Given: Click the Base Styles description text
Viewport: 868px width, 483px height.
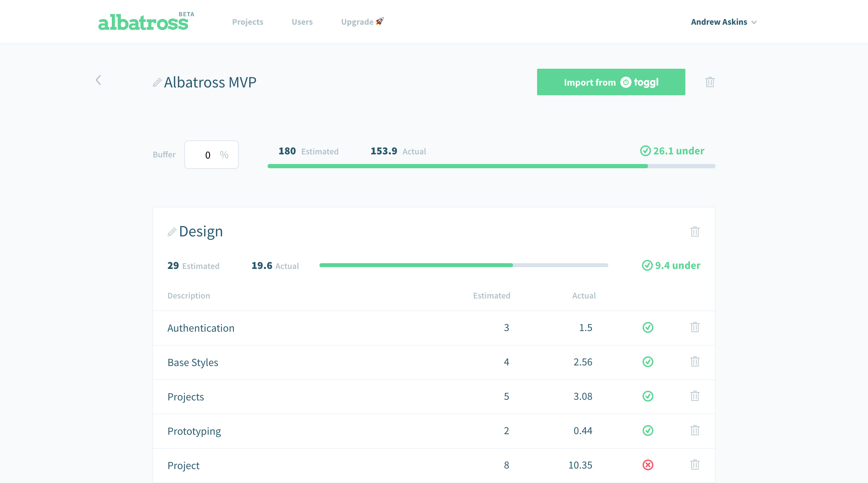Looking at the screenshot, I should (x=193, y=362).
